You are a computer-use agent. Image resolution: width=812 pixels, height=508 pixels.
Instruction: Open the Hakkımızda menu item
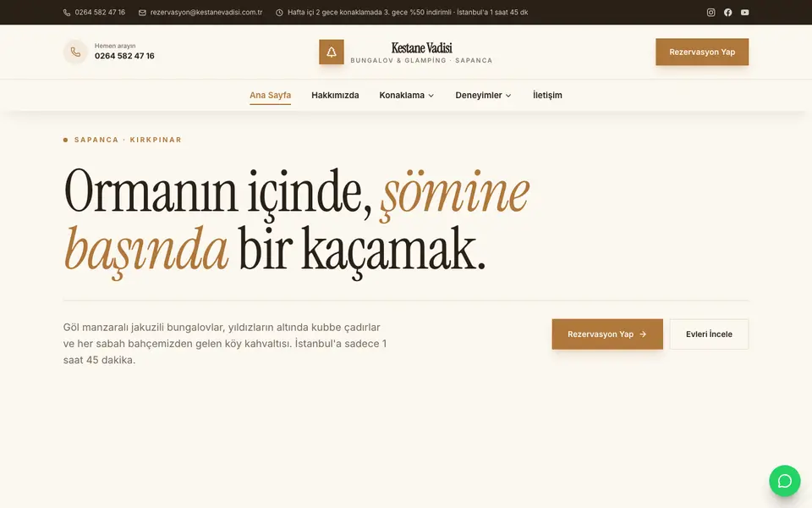point(335,96)
